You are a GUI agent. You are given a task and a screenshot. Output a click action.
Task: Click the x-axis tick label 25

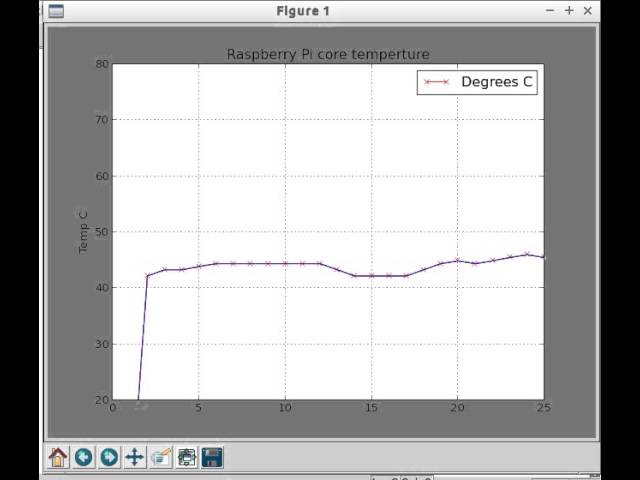pos(544,408)
